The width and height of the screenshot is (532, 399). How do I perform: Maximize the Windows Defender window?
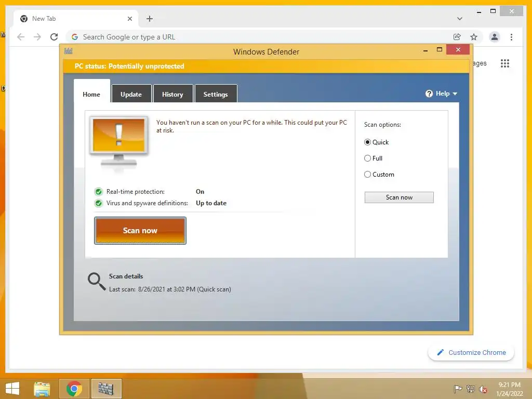440,49
